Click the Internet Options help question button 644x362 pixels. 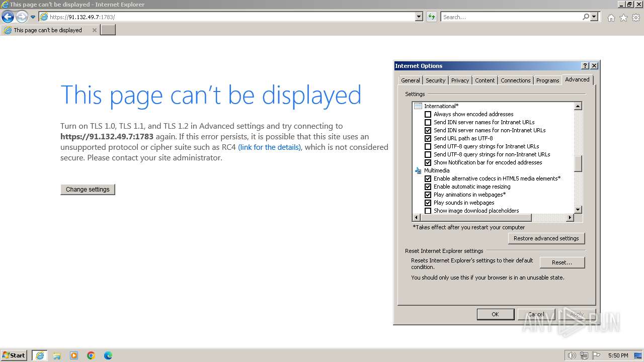coord(585,66)
